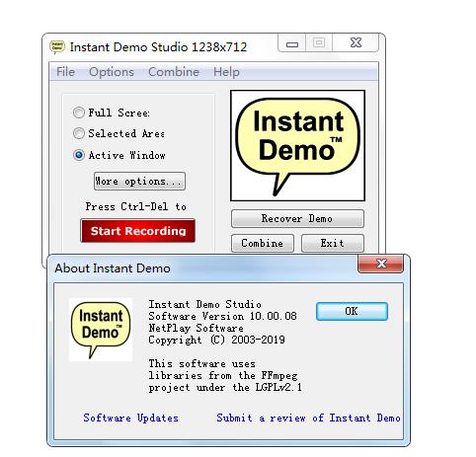Click the Software Version 10.00.08 text
This screenshot has height=457, width=476.
click(x=222, y=316)
